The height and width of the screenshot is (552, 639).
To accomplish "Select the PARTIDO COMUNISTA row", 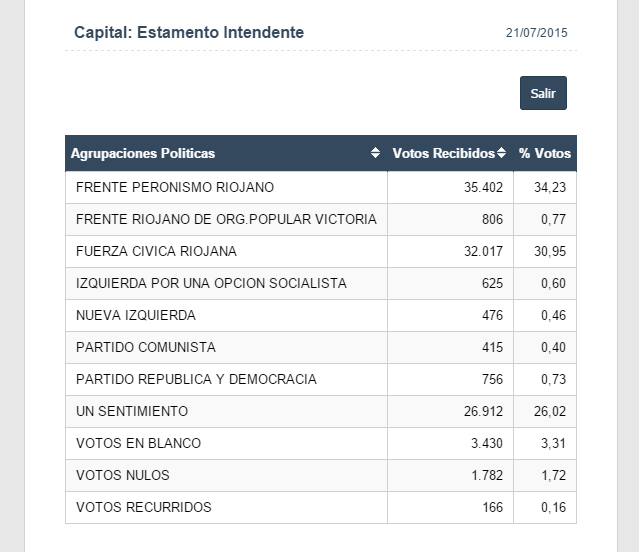I will pos(146,347).
